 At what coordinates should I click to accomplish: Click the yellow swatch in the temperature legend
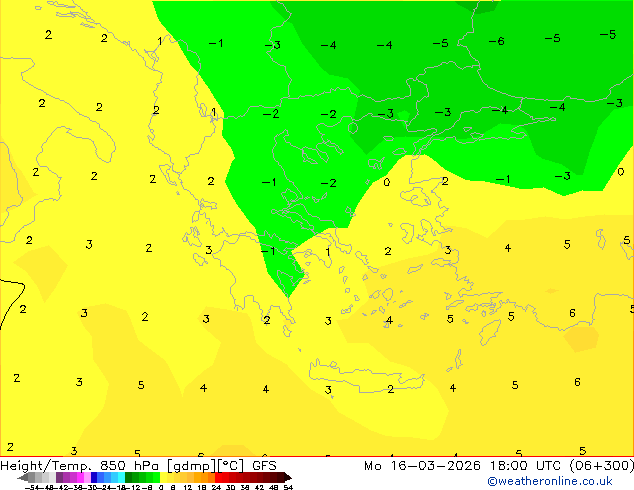pyautogui.click(x=164, y=477)
